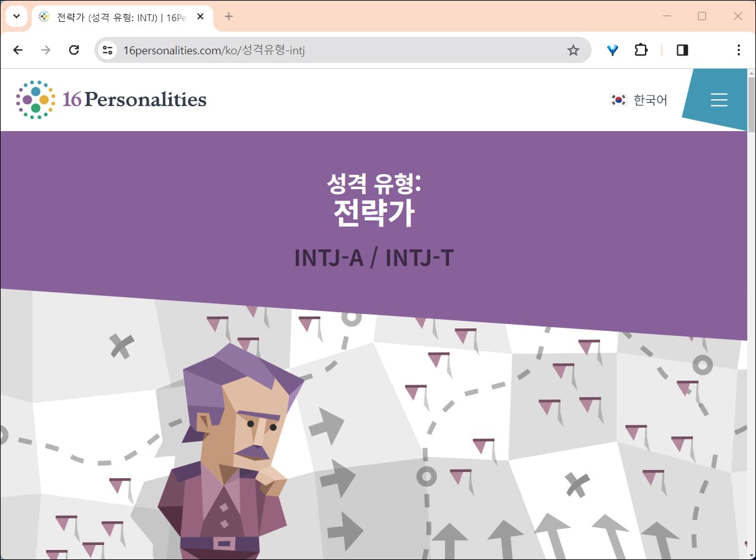Click the back navigation arrow
Viewport: 756px width, 560px height.
pos(18,50)
